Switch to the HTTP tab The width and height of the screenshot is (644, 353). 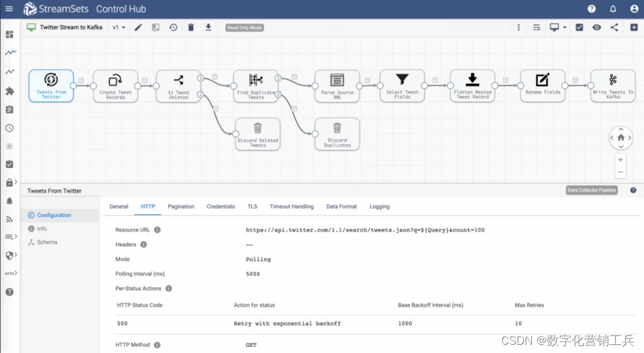(x=148, y=206)
